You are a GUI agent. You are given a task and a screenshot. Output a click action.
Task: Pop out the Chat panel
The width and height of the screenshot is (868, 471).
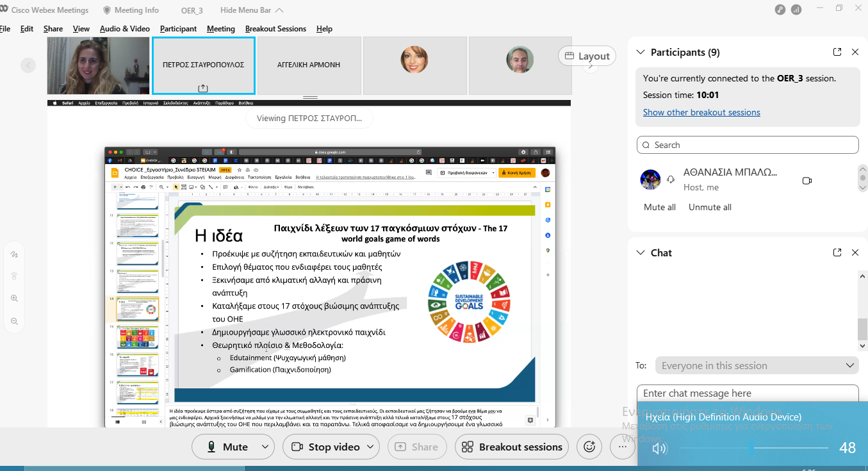pyautogui.click(x=837, y=253)
